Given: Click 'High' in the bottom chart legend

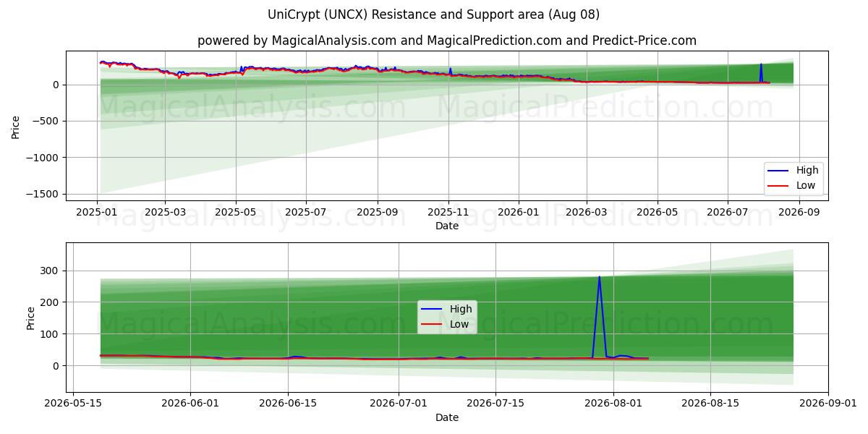Looking at the screenshot, I should pyautogui.click(x=461, y=309).
